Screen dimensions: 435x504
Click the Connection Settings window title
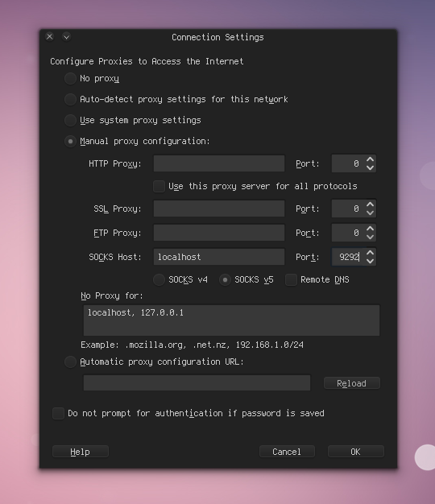point(217,37)
